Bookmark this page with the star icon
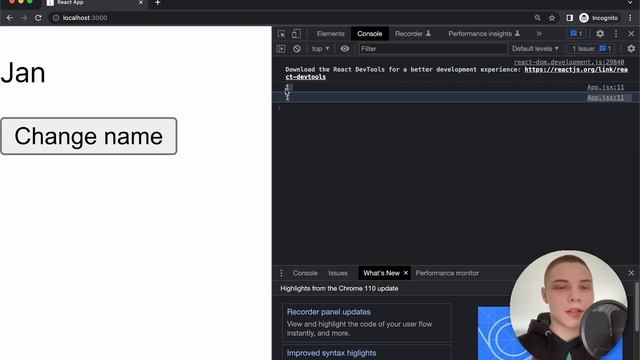 point(552,18)
